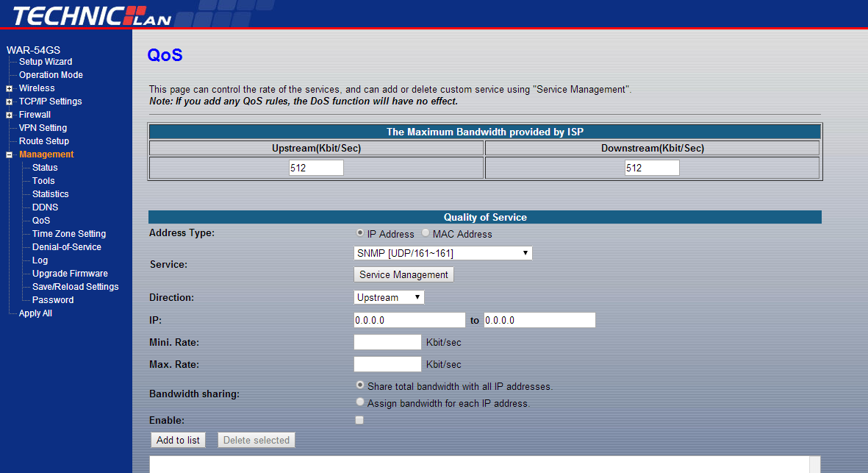Click the ending IP address field
The width and height of the screenshot is (868, 473).
539,320
